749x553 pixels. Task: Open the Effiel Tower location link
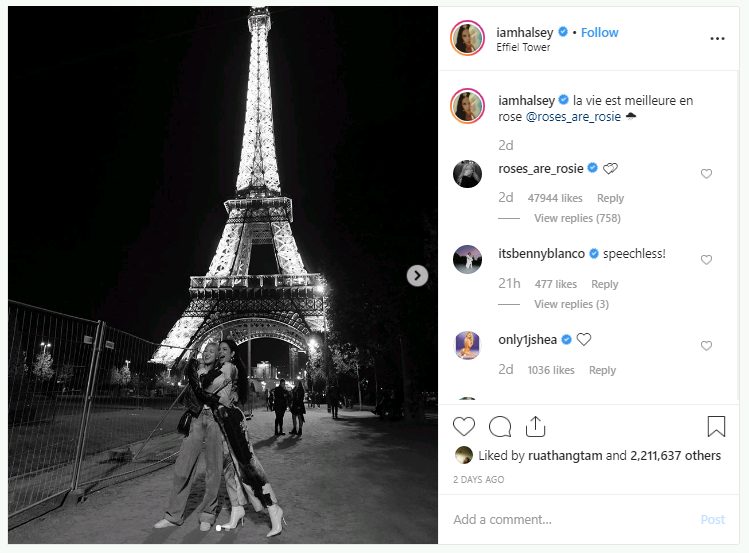coord(523,47)
